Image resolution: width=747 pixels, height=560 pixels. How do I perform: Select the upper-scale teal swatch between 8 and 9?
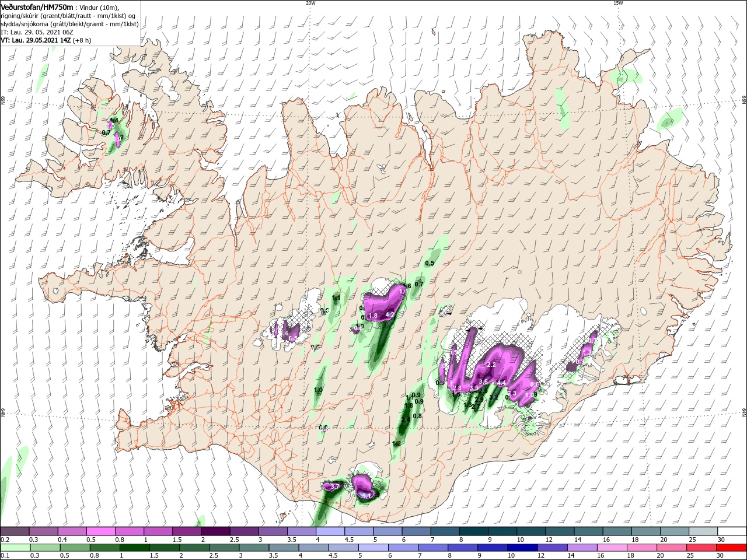coord(473,531)
